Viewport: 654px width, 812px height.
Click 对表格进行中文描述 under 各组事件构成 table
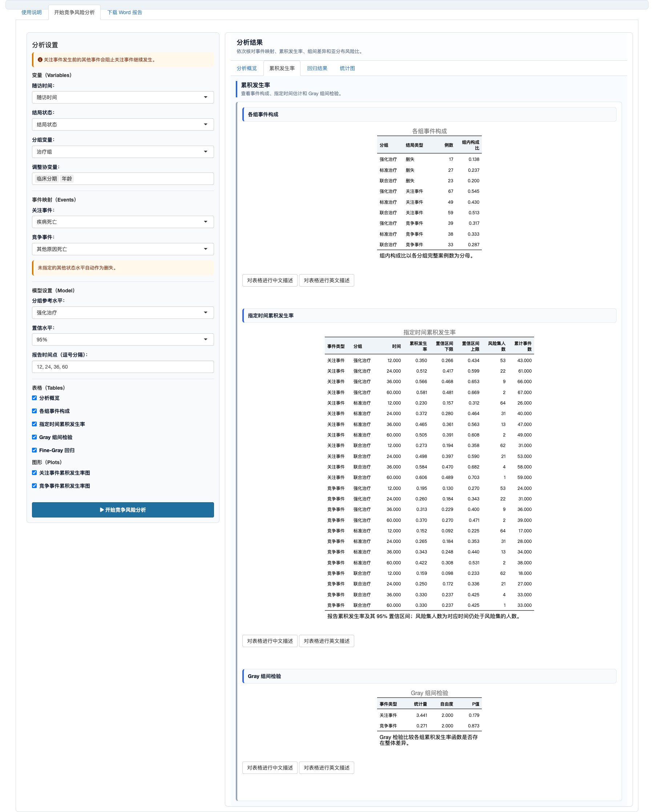[x=270, y=280]
